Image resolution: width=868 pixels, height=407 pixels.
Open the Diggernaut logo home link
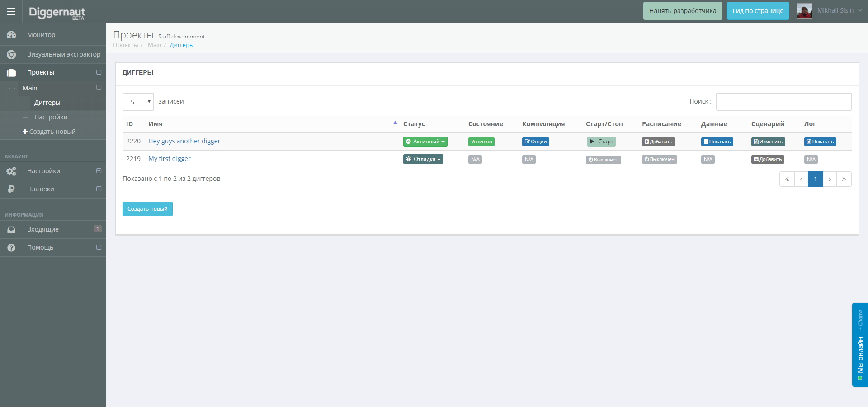pos(57,12)
